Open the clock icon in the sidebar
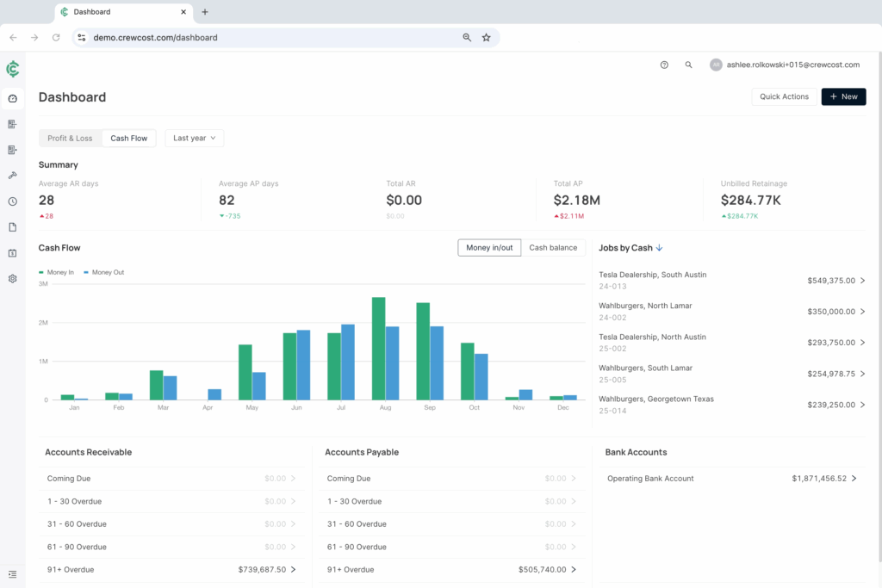Image resolution: width=882 pixels, height=588 pixels. pos(12,201)
